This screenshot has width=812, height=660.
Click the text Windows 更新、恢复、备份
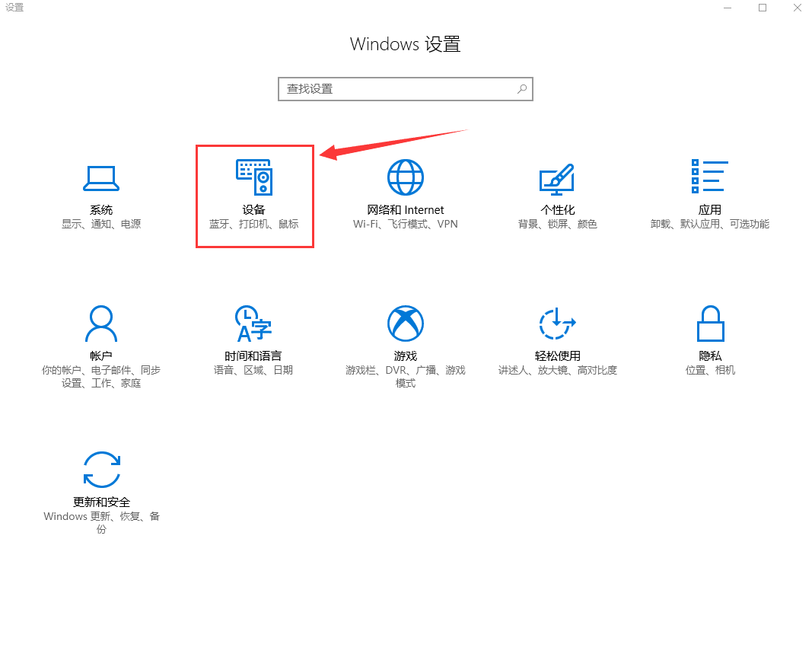point(101,523)
